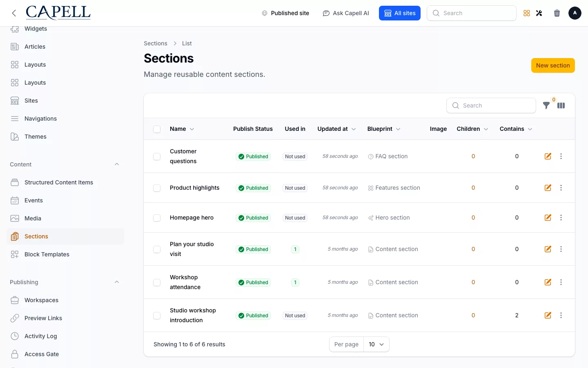The height and width of the screenshot is (368, 588).
Task: Open Structured Content Items
Action: tap(65, 182)
